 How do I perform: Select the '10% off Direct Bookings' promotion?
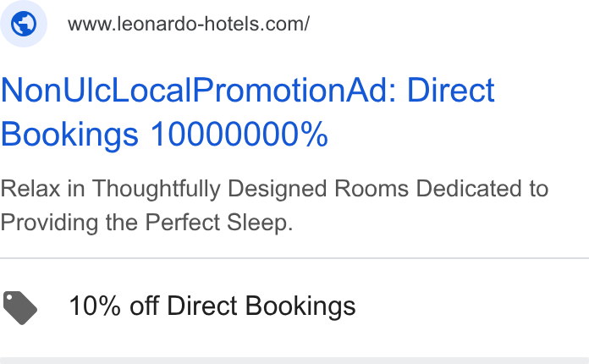[212, 306]
